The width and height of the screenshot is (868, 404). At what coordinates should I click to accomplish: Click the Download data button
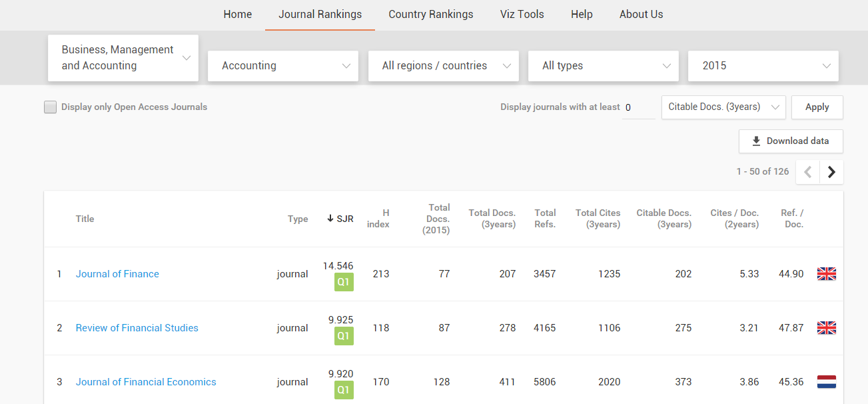[x=791, y=141]
